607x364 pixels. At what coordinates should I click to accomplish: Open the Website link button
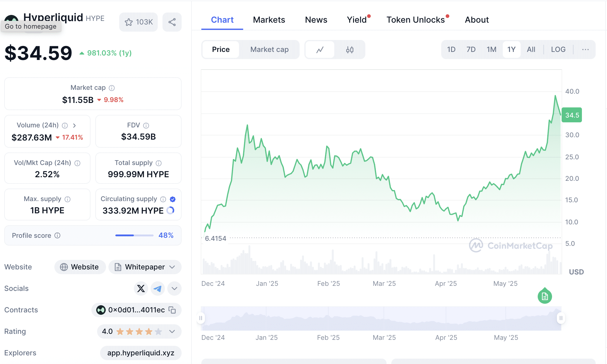(x=80, y=267)
